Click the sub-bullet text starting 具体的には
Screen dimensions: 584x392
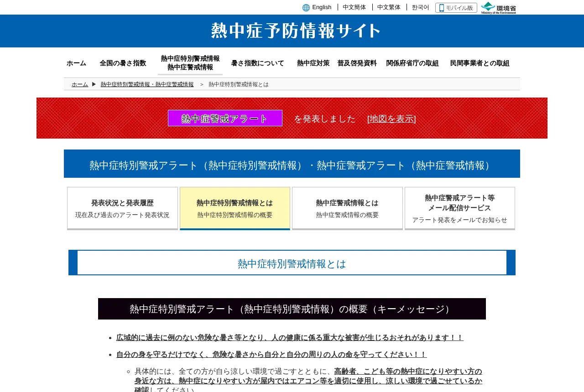(308, 381)
